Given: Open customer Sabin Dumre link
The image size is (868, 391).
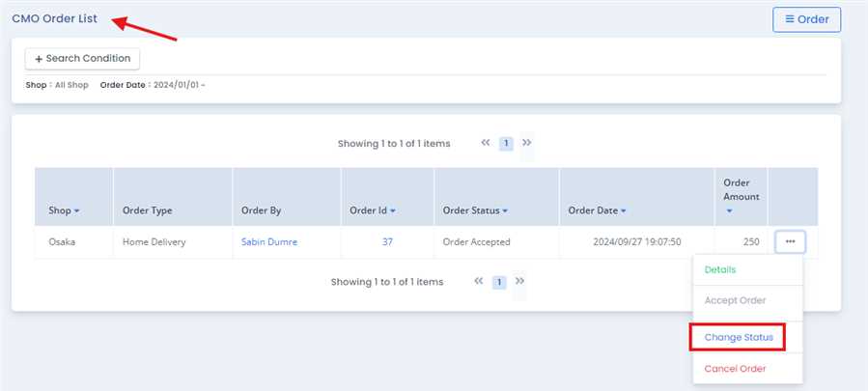Looking at the screenshot, I should click(269, 242).
